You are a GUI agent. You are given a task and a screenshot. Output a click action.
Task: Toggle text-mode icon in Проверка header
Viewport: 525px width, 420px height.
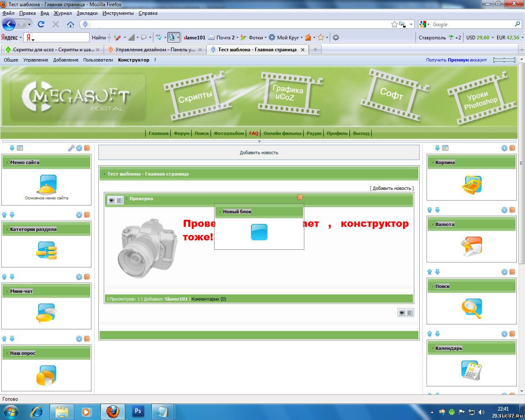pyautogui.click(x=119, y=200)
